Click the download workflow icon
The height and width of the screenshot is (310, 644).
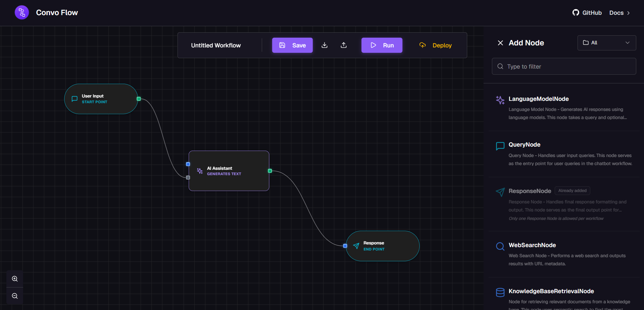click(324, 45)
